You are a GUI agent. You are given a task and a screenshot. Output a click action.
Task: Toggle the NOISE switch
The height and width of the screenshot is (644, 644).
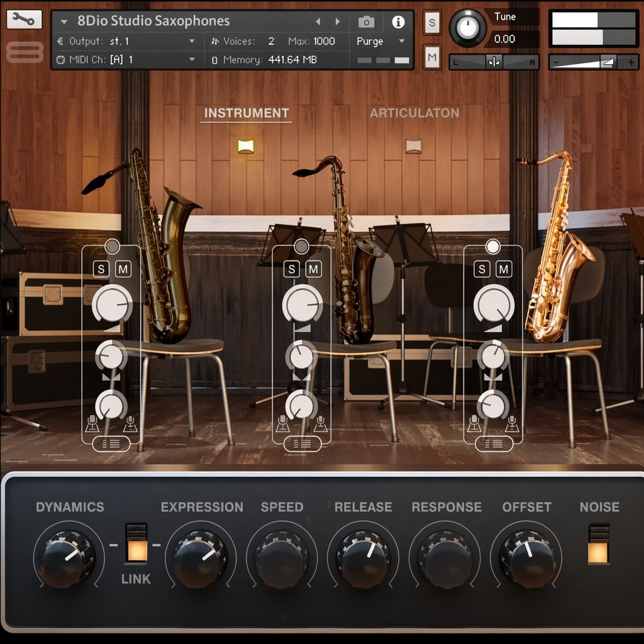(x=599, y=545)
